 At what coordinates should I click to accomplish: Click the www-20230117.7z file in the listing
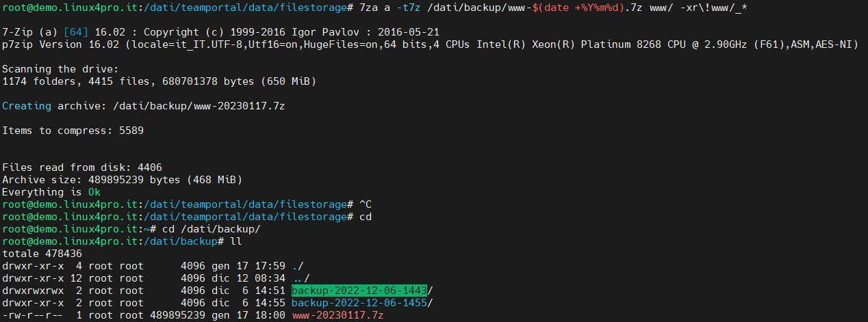337,315
